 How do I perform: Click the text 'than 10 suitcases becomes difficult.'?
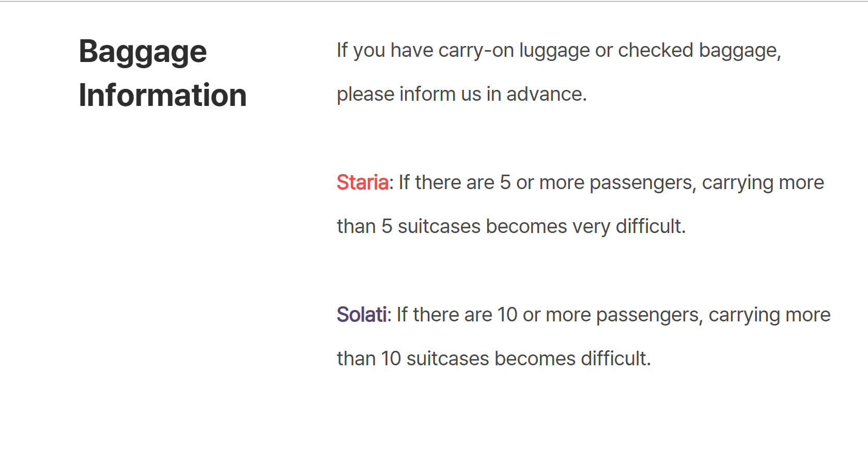point(493,359)
